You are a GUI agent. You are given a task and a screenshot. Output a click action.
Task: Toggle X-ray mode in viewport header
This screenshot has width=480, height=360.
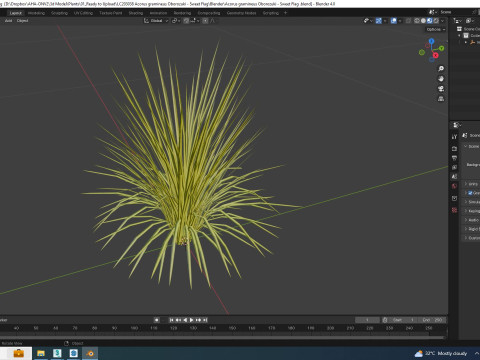[x=408, y=21]
